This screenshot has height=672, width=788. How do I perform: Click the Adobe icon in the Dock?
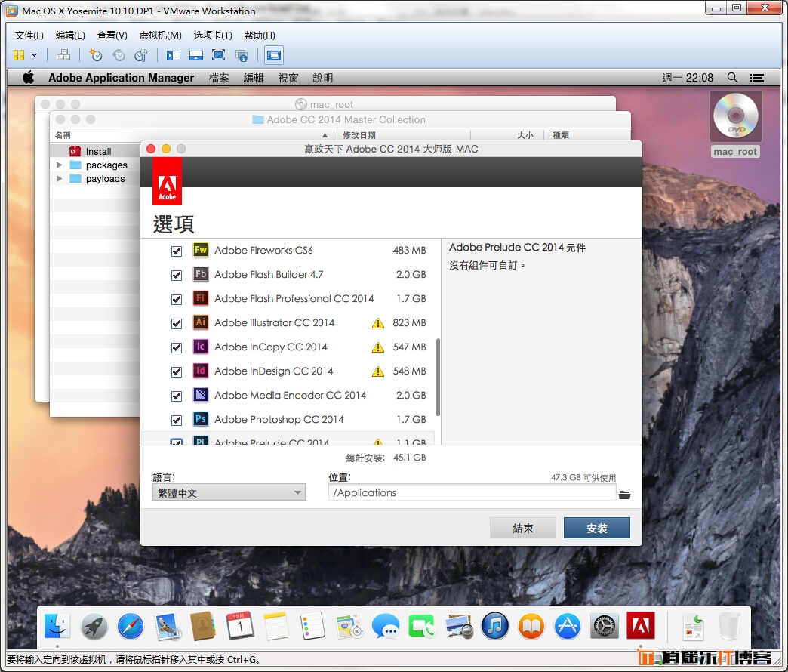pos(641,626)
